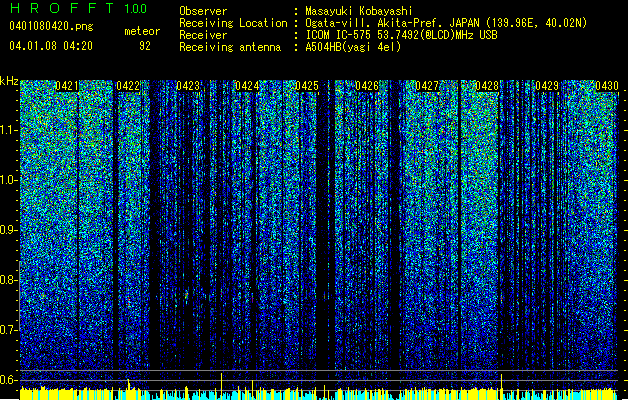Click the 0421 time marker
The height and width of the screenshot is (400, 629).
click(67, 86)
